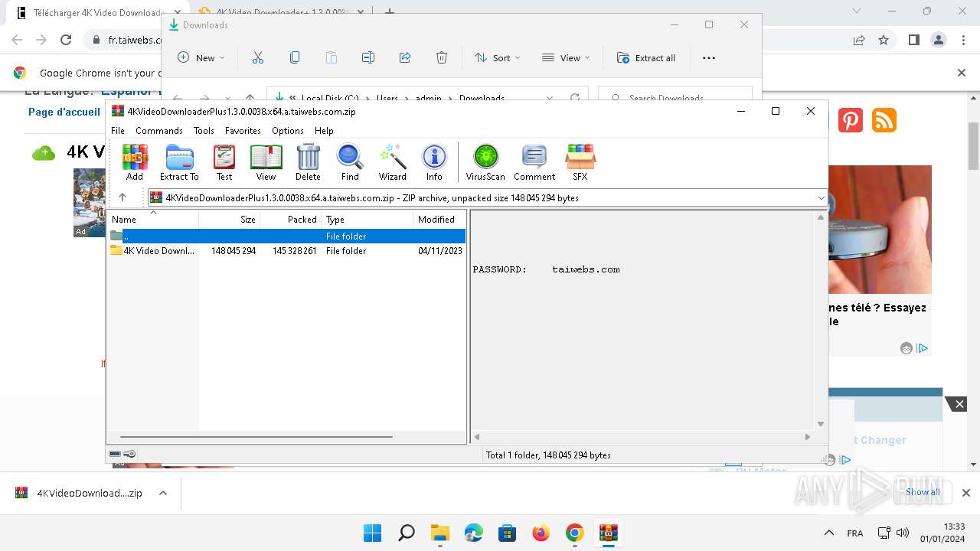This screenshot has height=551, width=980.
Task: Sort by Modified column header
Action: tap(439, 220)
